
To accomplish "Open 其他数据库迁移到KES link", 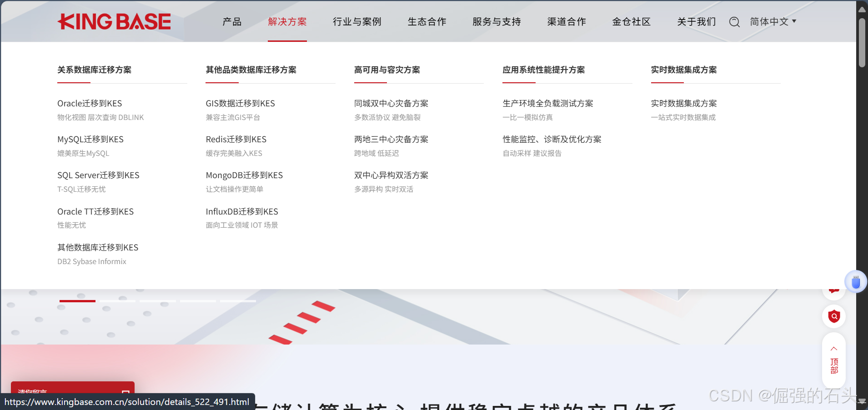I will 98,247.
